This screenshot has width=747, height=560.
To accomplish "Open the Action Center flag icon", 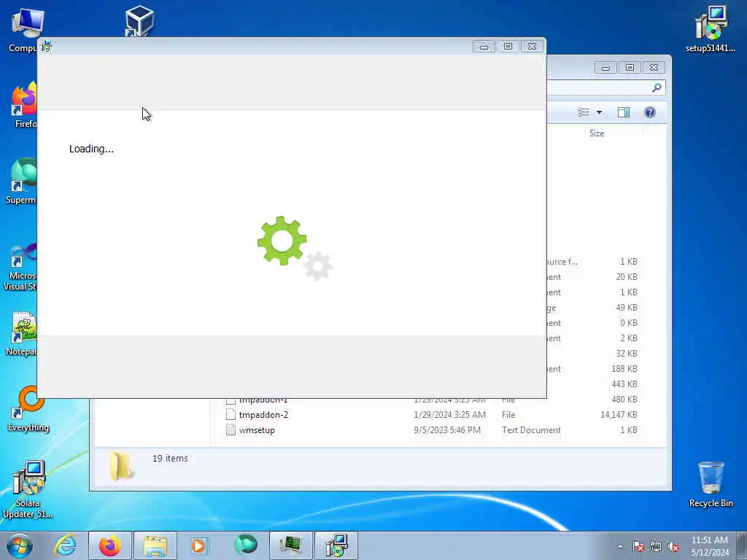I will coord(638,547).
